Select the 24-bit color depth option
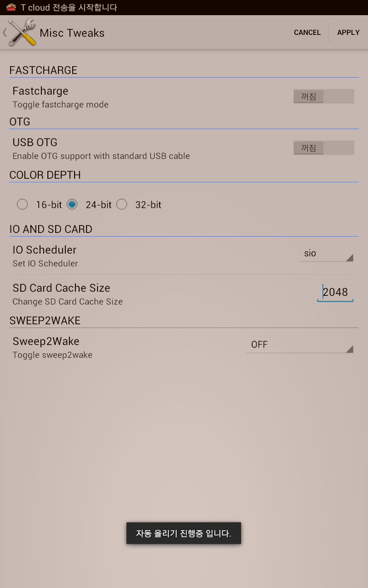This screenshot has width=368, height=588. (72, 204)
